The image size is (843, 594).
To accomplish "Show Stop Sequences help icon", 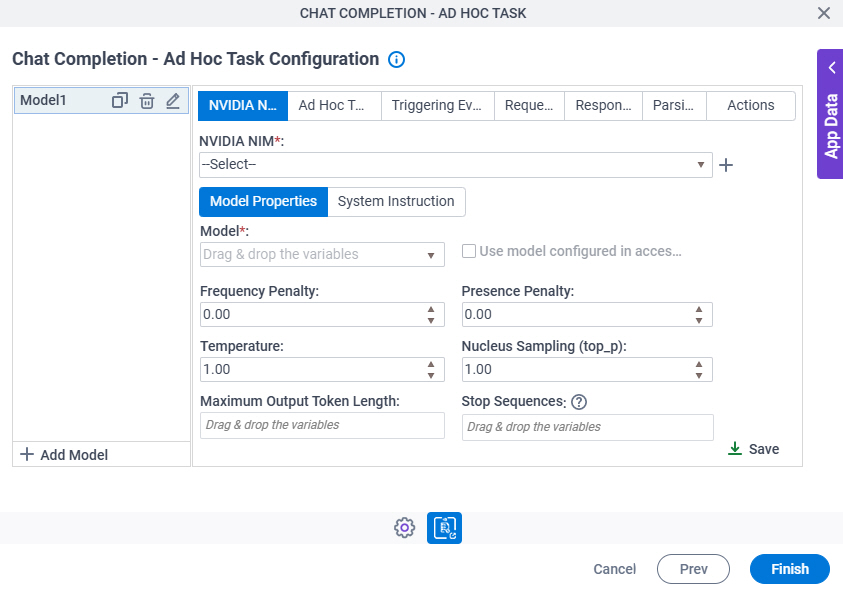I will click(x=579, y=402).
